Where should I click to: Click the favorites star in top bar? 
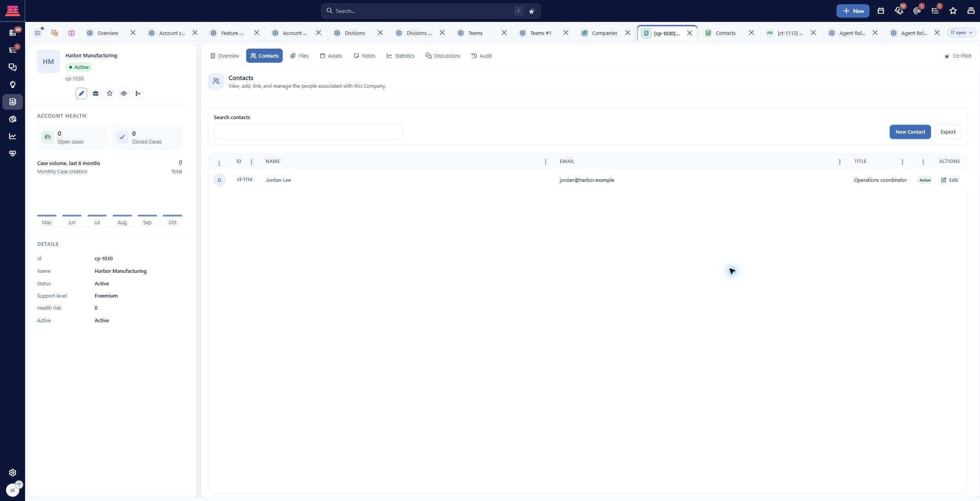tap(953, 11)
